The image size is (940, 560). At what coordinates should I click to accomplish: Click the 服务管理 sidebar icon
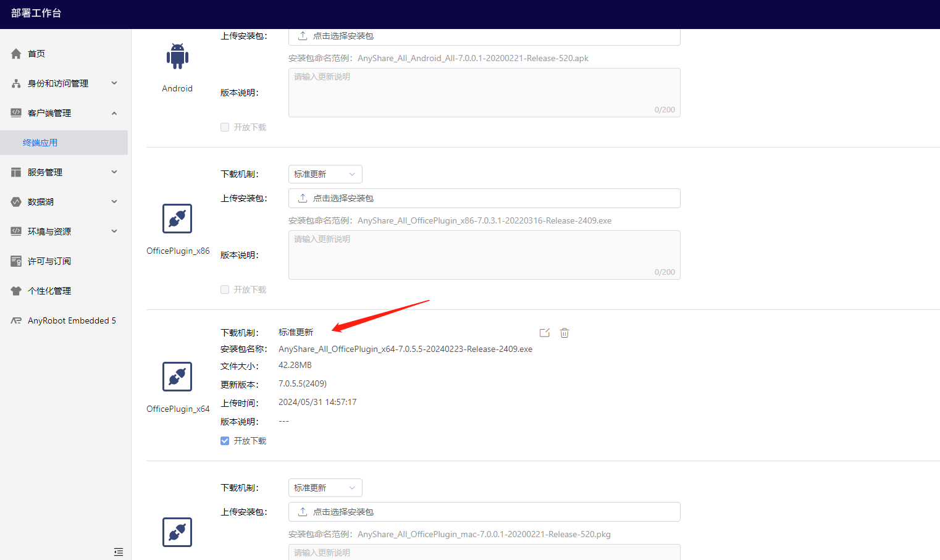pyautogui.click(x=16, y=172)
